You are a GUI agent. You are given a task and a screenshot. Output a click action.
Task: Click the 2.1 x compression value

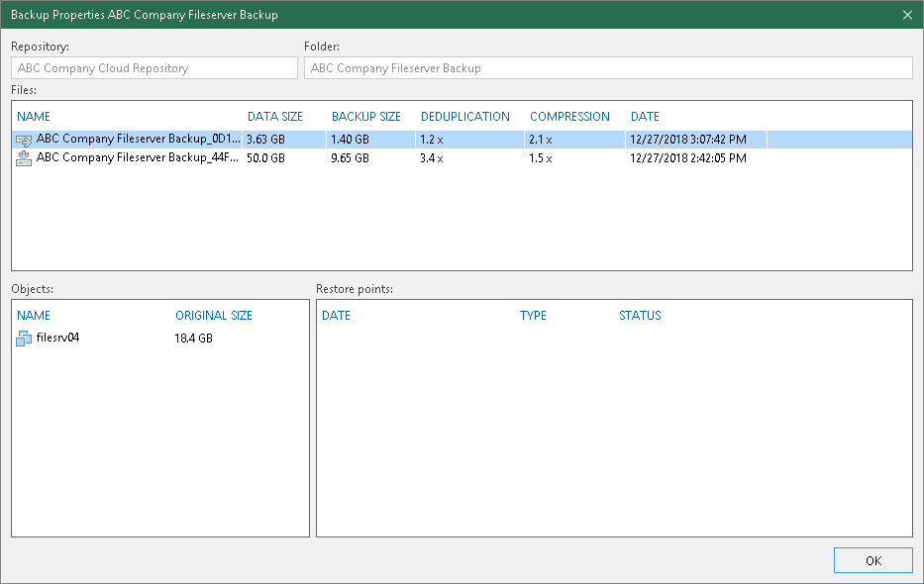pos(541,140)
